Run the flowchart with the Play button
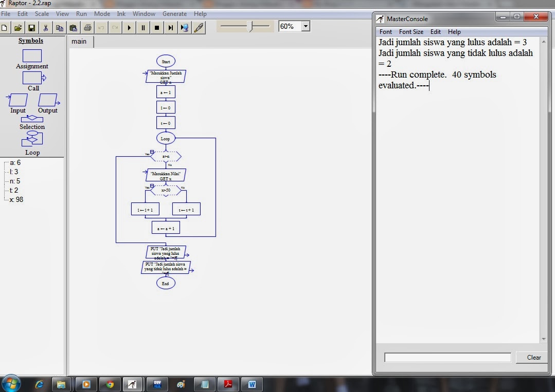 (x=129, y=28)
